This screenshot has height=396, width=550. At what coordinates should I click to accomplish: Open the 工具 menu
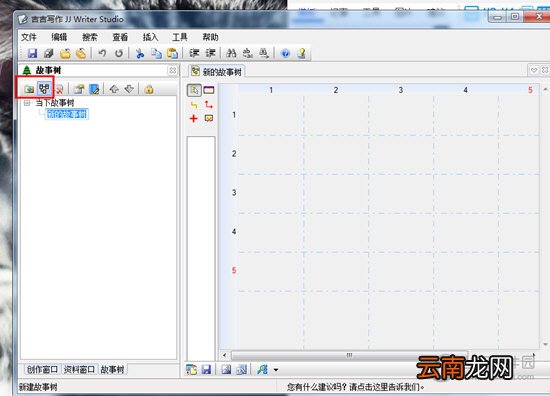180,37
